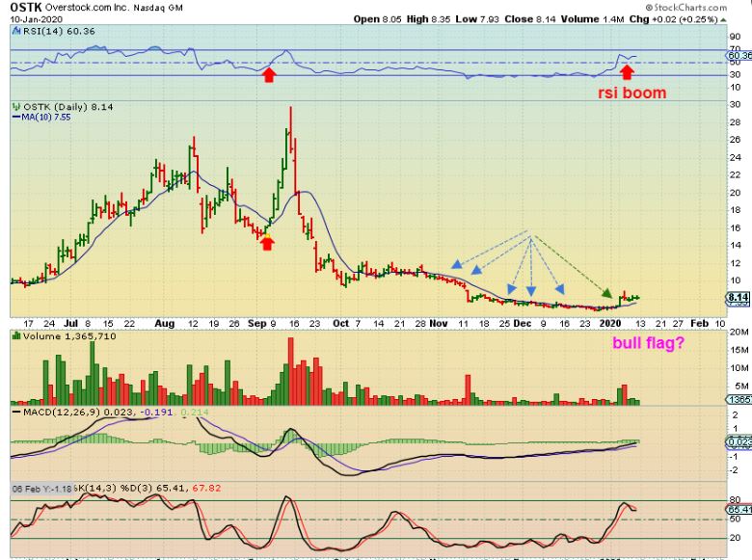
Task: Click the line icon beside RSI(14)
Action: tap(16, 31)
